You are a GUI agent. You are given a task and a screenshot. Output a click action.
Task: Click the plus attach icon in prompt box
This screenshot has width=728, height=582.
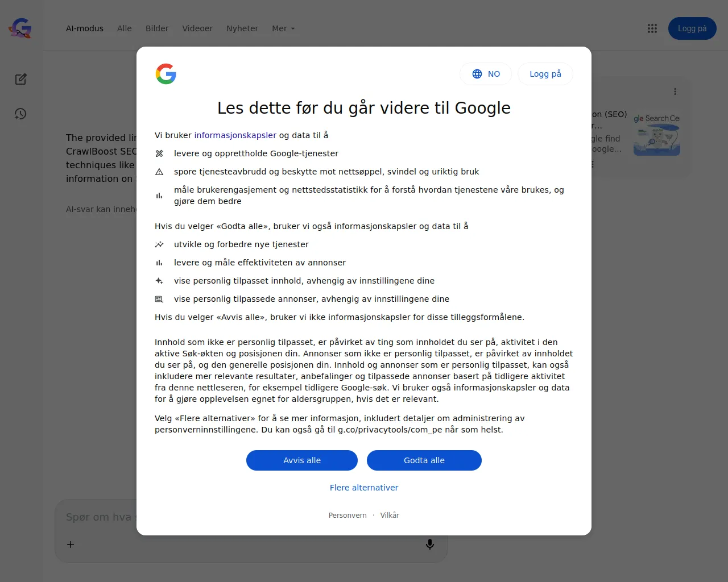[71, 544]
